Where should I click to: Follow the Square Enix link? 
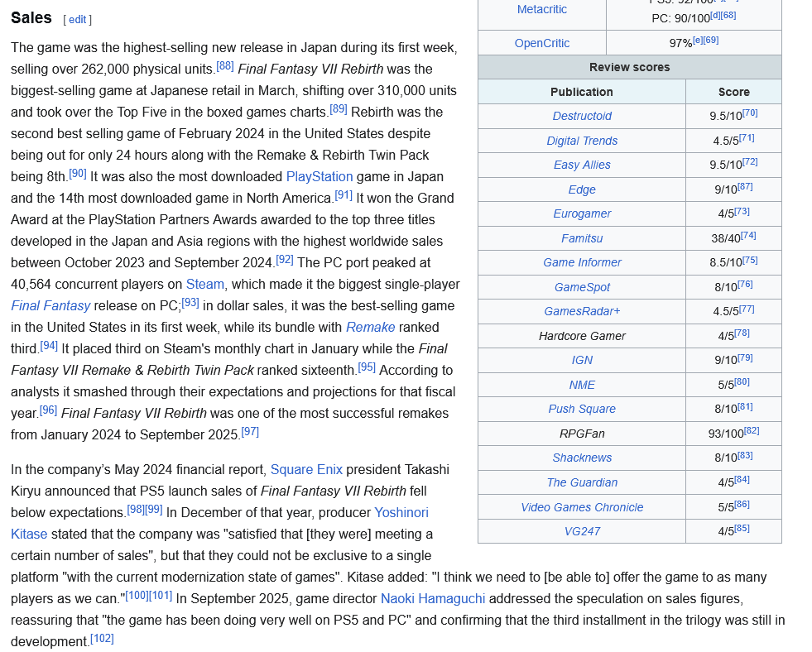306,469
